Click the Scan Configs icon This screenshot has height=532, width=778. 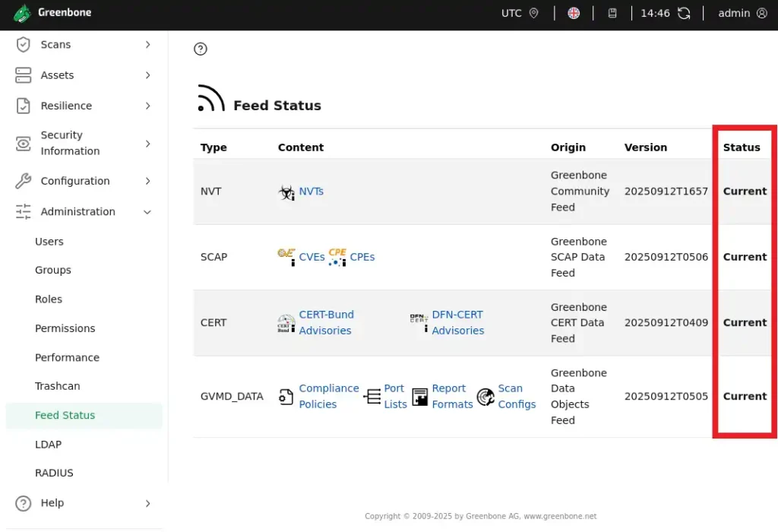485,397
